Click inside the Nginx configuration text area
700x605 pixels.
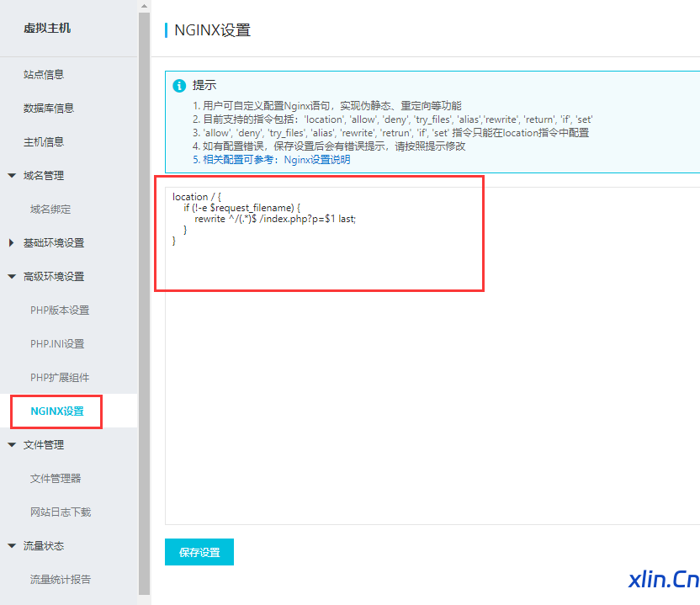pyautogui.click(x=432, y=356)
